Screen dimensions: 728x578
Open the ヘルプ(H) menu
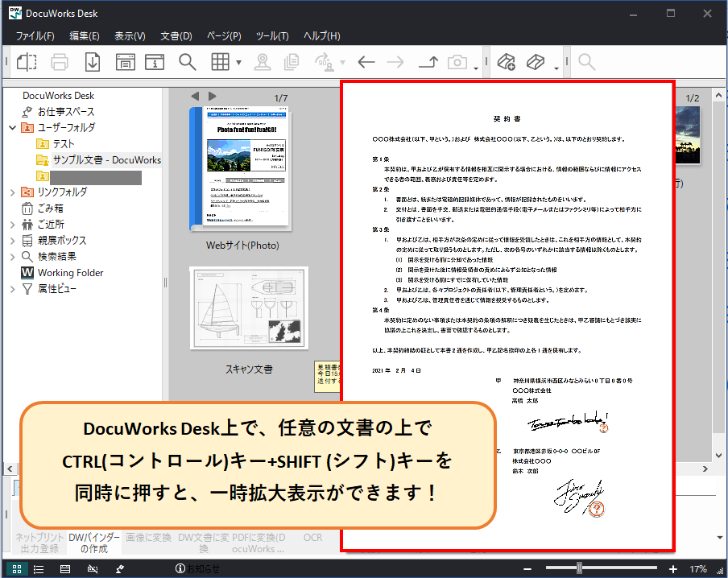coord(322,35)
